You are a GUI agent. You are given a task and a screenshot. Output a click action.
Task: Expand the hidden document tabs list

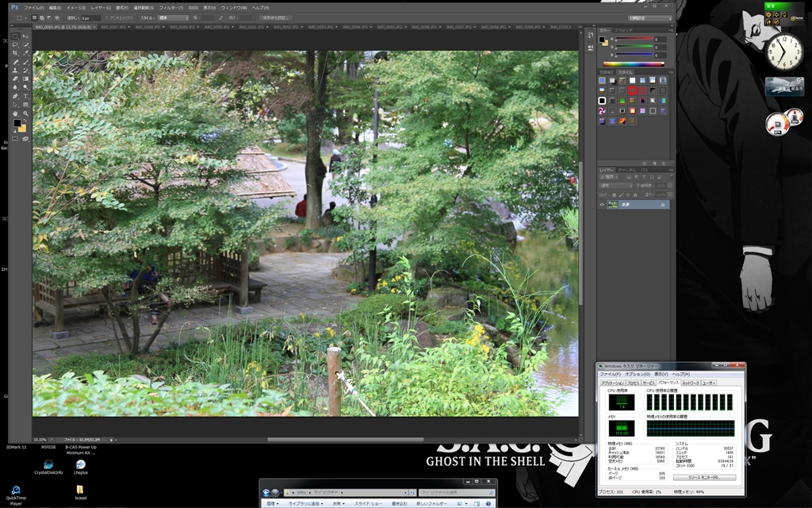pos(580,27)
